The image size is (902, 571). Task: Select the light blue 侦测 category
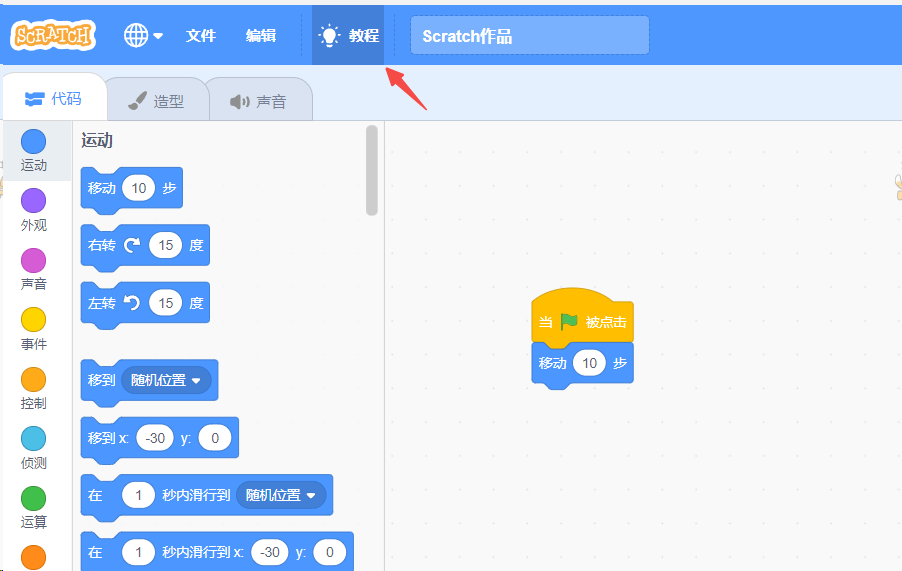coord(33,448)
